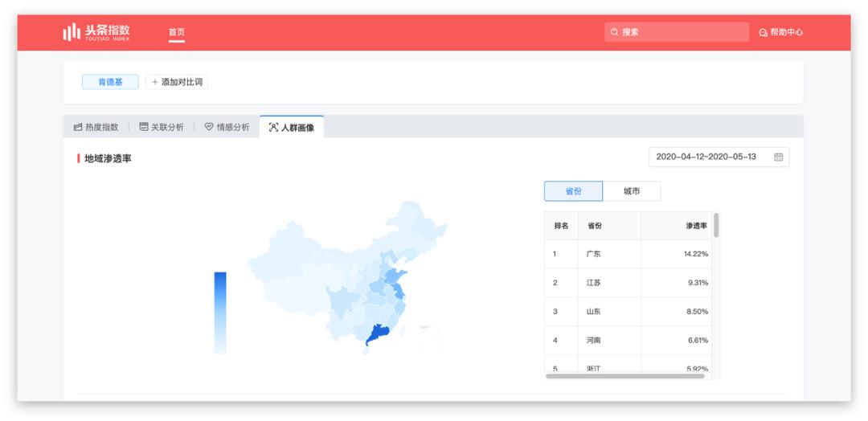Click the help center headset icon
The height and width of the screenshot is (421, 868).
(764, 33)
